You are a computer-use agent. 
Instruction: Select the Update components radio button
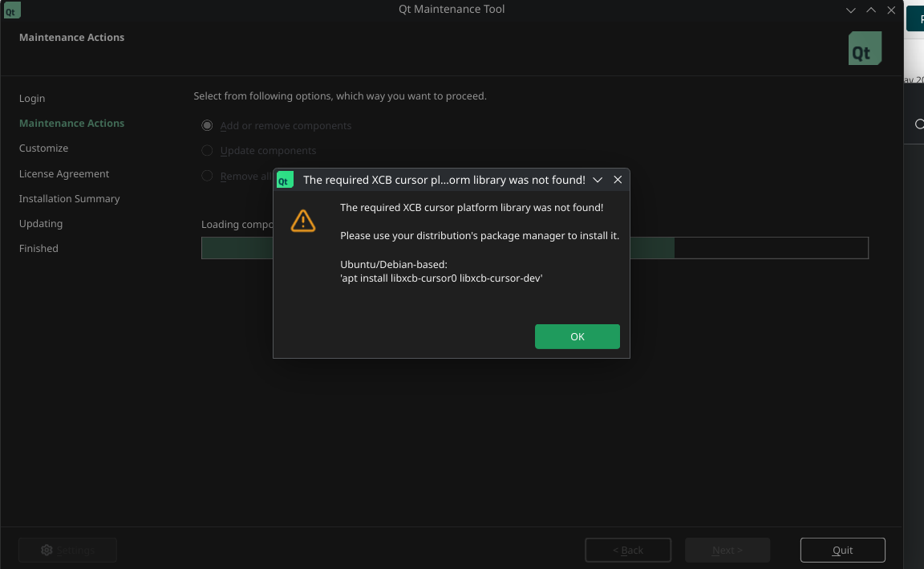point(207,150)
